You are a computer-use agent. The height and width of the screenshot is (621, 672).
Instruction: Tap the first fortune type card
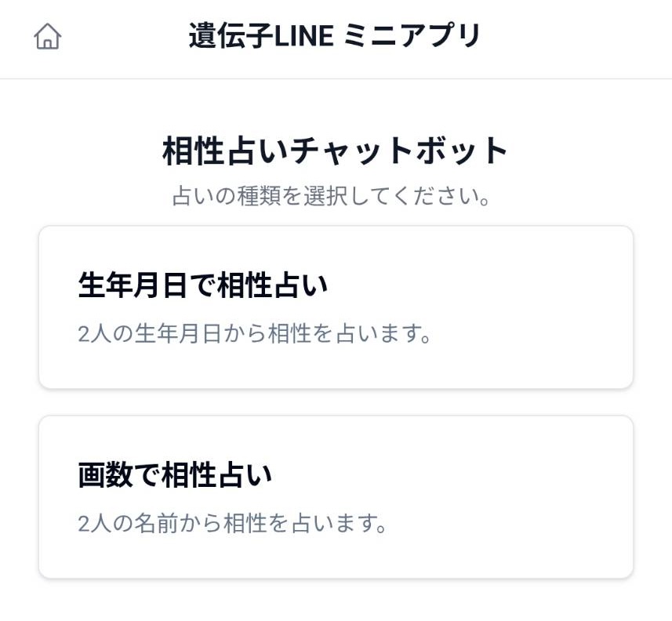click(x=336, y=307)
